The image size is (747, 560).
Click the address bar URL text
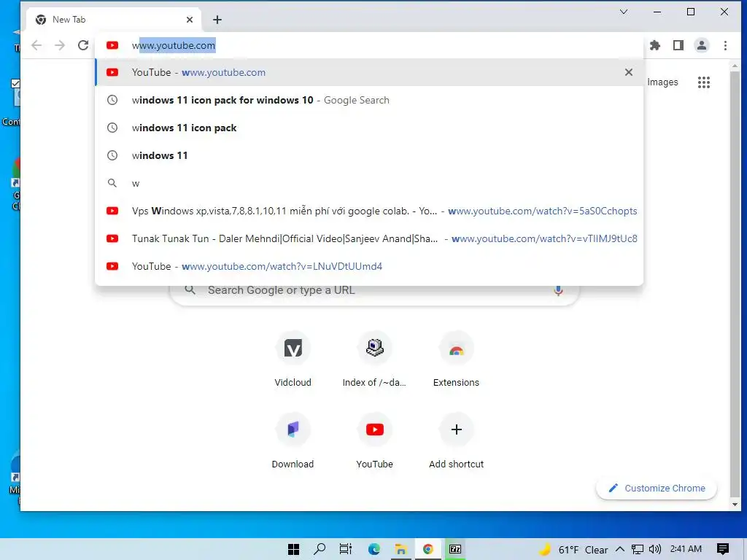point(174,45)
